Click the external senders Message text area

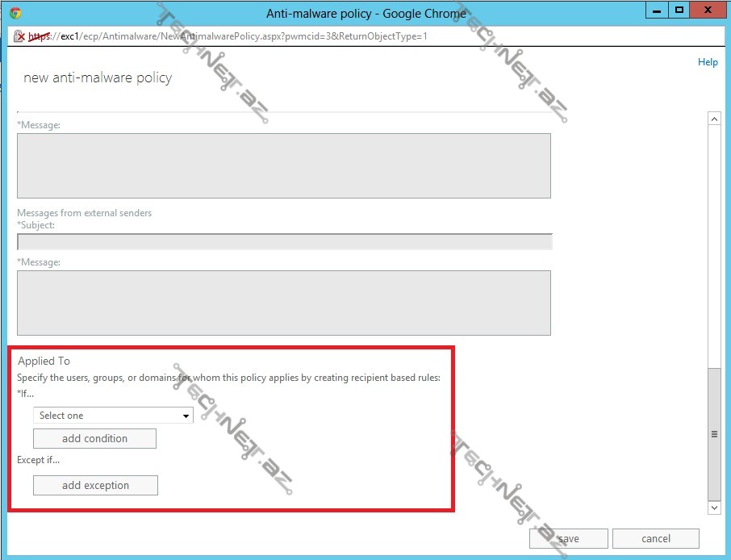point(283,303)
